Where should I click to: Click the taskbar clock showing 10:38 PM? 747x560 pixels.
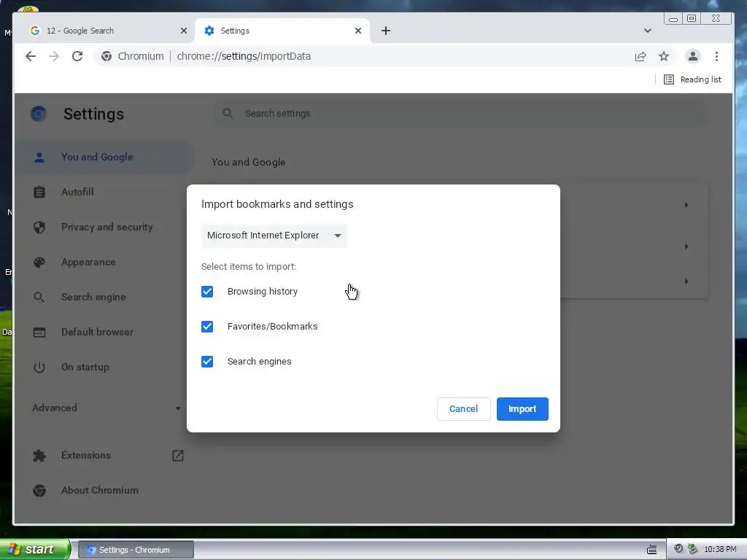click(720, 550)
